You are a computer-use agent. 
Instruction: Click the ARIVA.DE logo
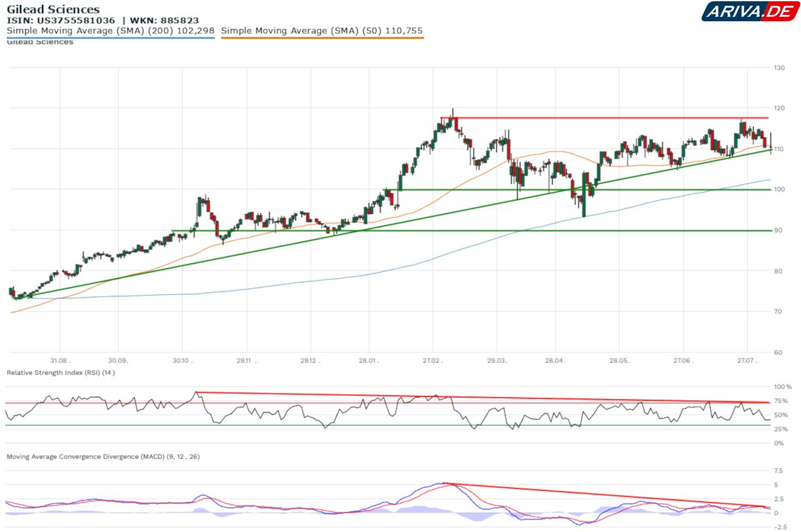pos(750,11)
